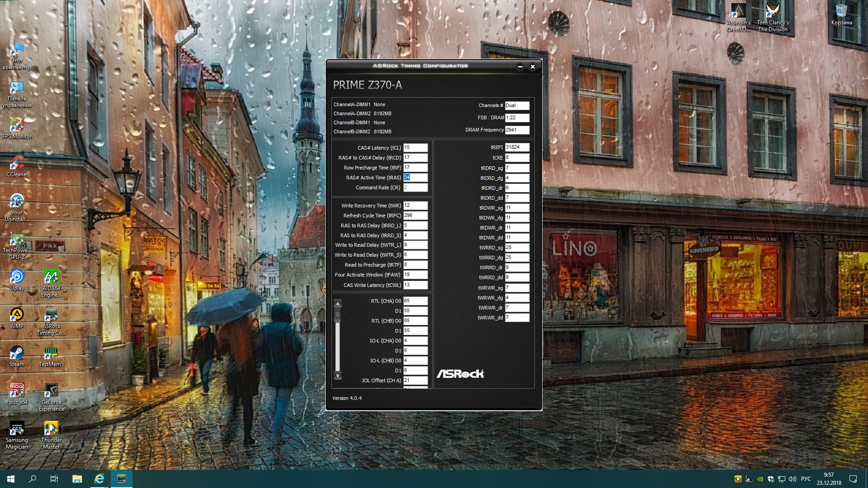Open File Explorer from the taskbar

coord(77,479)
